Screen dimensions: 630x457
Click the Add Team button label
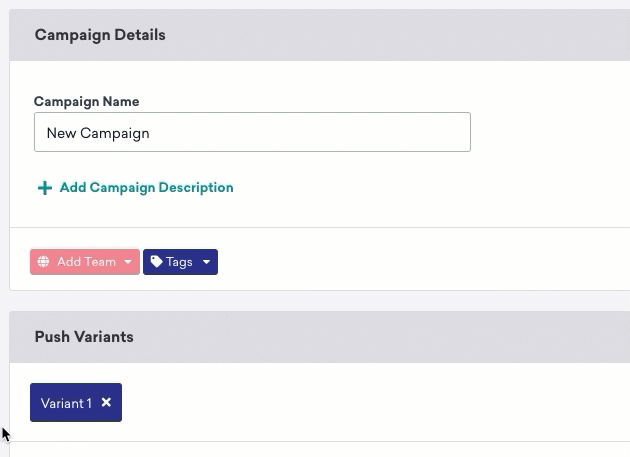[x=86, y=262]
